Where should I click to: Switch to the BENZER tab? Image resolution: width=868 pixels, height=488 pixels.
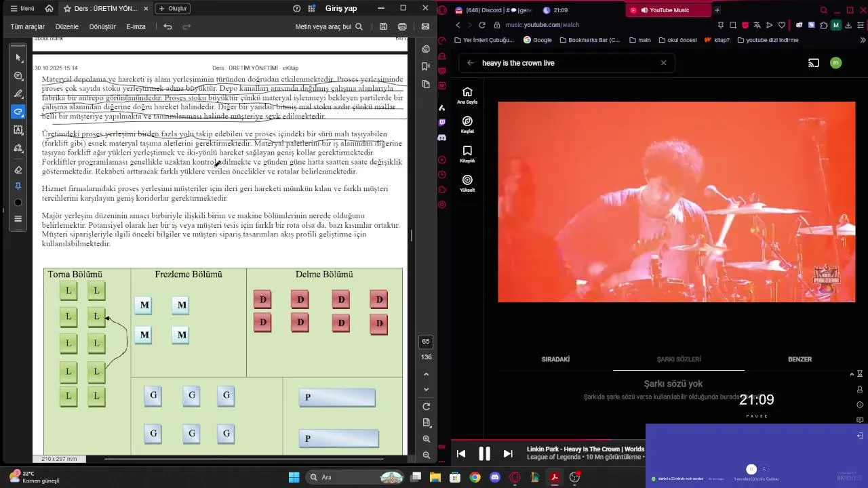coord(800,359)
